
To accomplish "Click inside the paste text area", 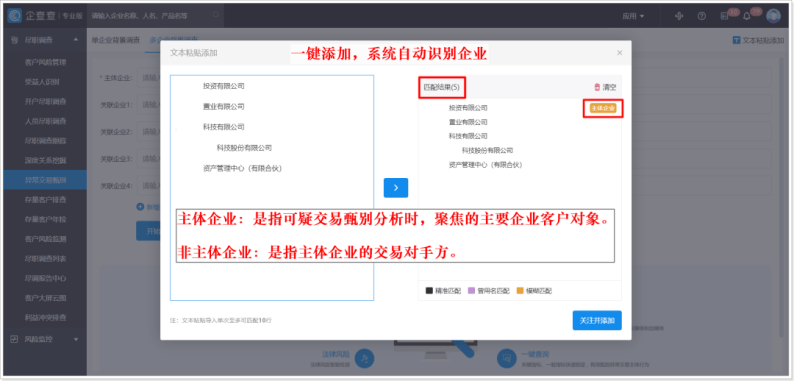I will click(x=272, y=187).
